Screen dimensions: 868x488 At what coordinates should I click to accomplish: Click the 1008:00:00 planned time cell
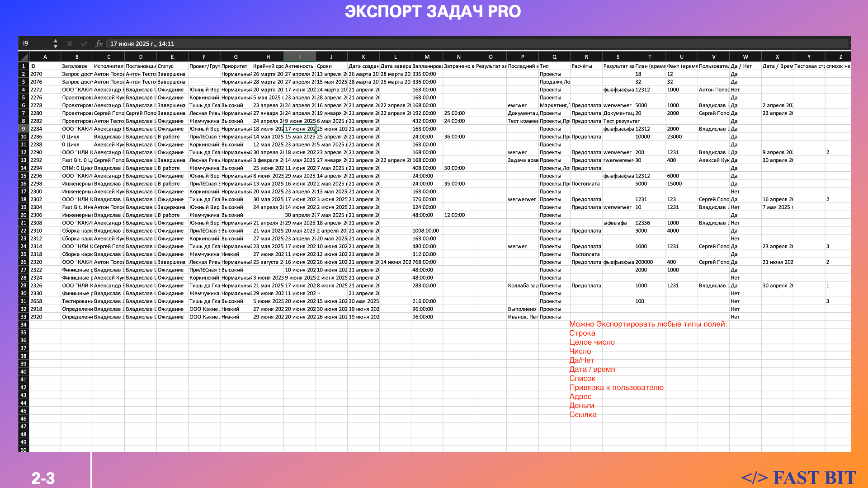point(427,230)
